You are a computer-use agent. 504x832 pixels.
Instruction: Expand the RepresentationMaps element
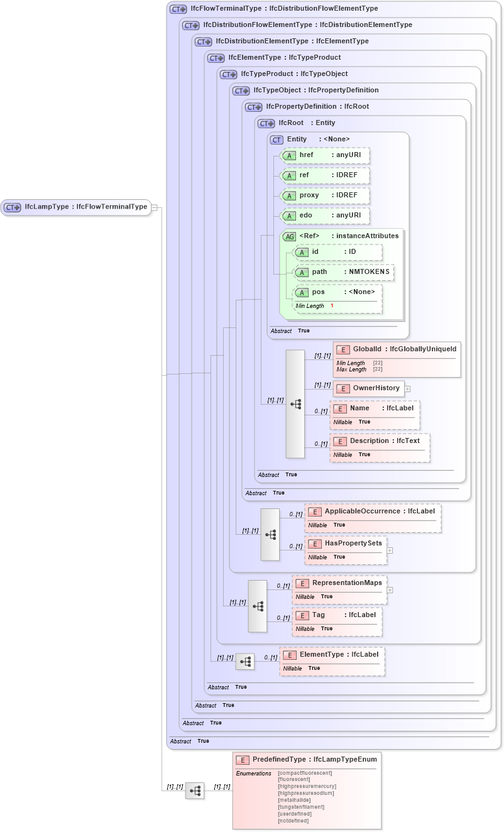390,589
